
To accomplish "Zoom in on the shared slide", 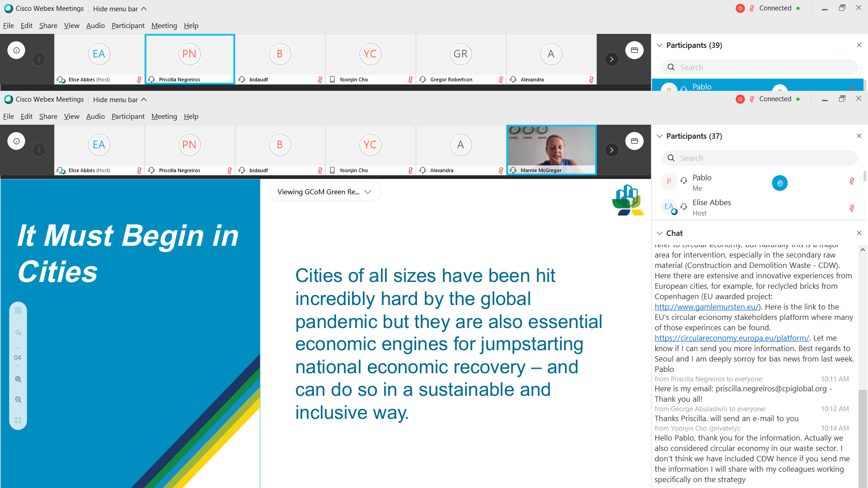I will click(x=18, y=380).
